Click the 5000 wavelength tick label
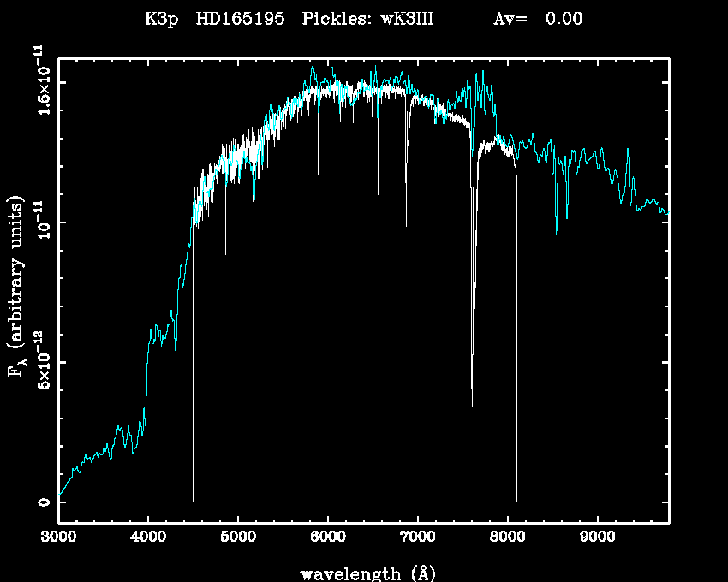This screenshot has height=582, width=728. 238,537
